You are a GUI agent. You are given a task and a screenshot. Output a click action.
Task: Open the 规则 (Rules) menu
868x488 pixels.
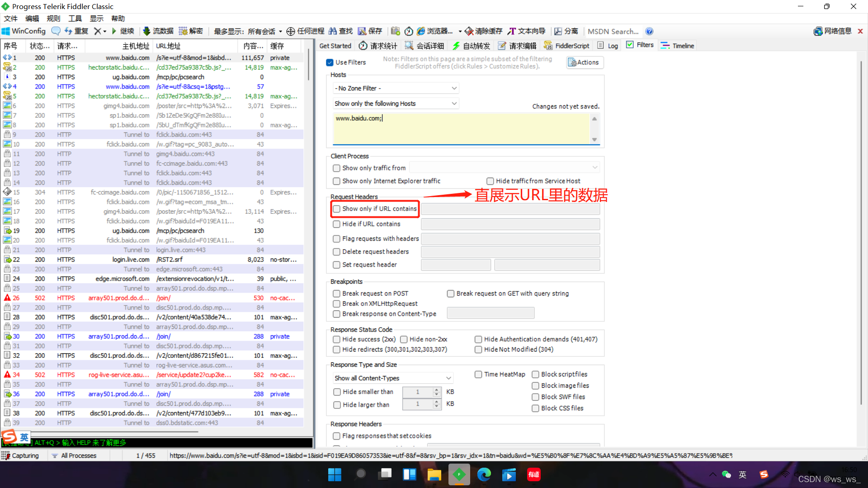click(x=53, y=19)
